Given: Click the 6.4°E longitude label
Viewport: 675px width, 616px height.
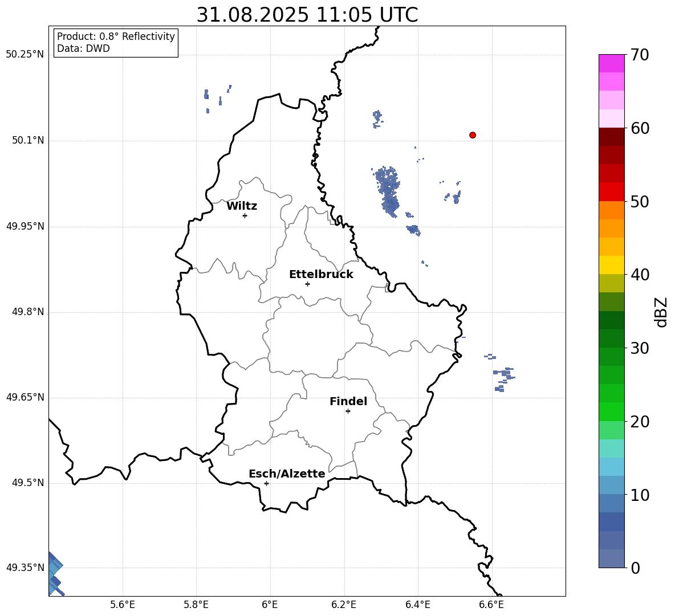Looking at the screenshot, I should (x=417, y=605).
